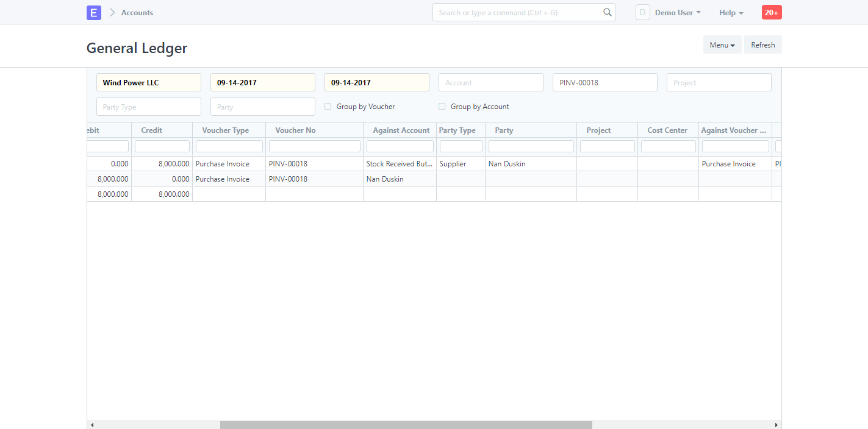Navigate using the Accounts breadcrumb
868x429 pixels.
tap(137, 12)
